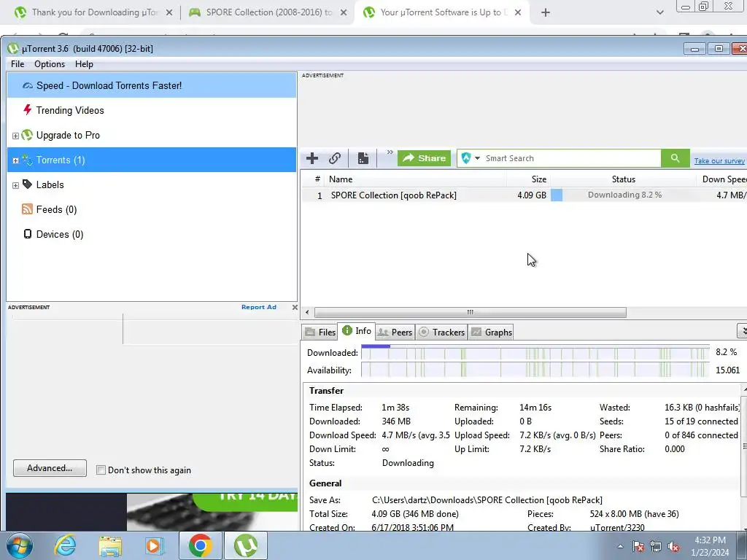Click the Report Ad link
This screenshot has height=560, width=747.
point(259,307)
